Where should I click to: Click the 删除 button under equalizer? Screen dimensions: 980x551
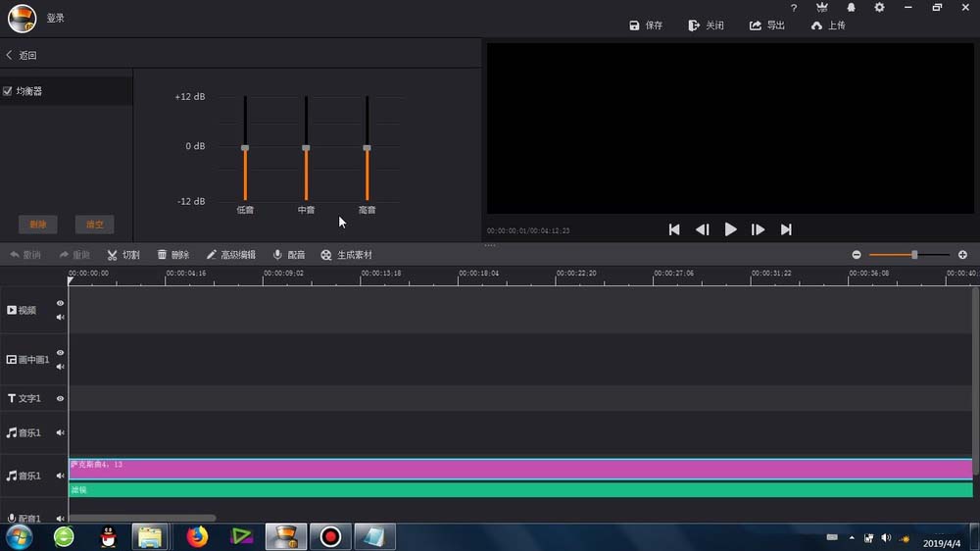38,225
